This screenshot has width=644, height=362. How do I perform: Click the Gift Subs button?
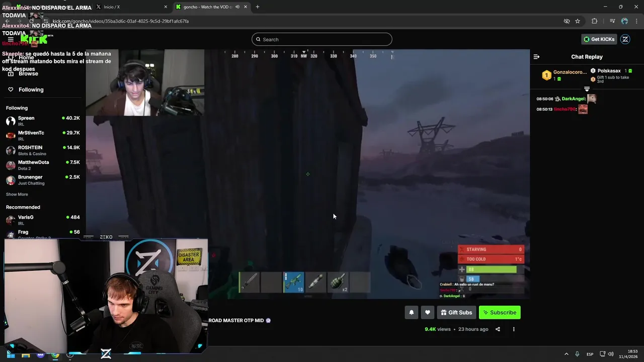click(x=456, y=312)
